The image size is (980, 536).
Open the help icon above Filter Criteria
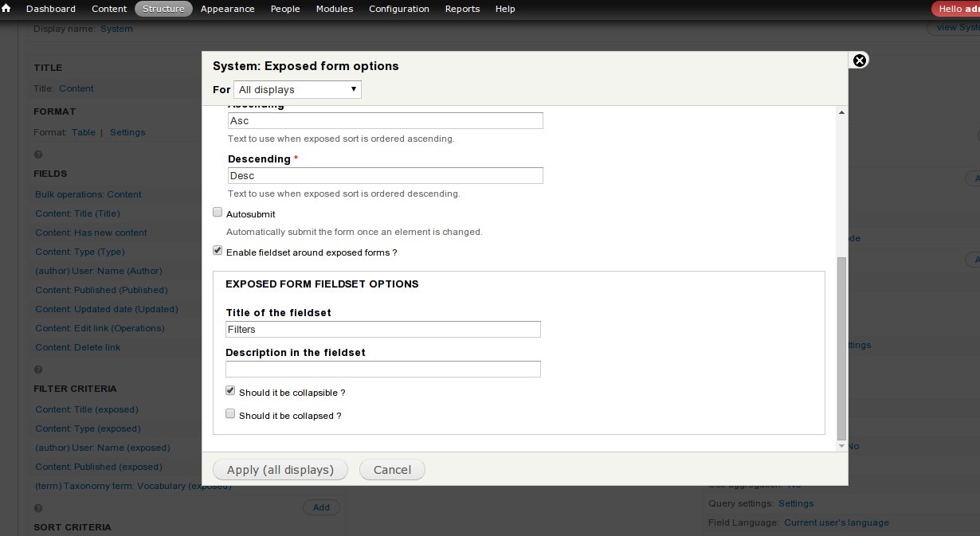38,369
